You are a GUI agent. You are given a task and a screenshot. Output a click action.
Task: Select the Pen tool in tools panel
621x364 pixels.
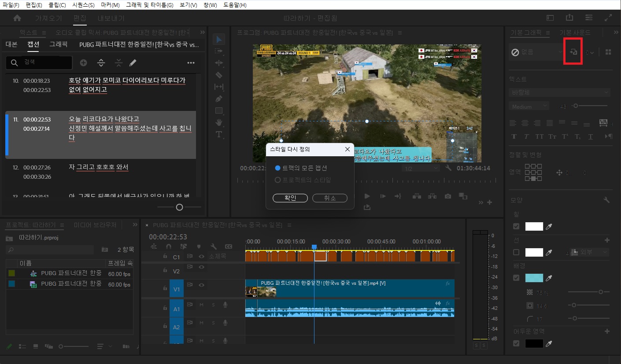coord(219,99)
